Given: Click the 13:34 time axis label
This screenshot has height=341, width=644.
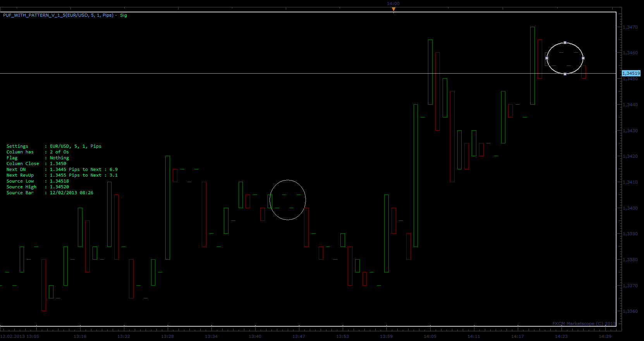Looking at the screenshot, I should 211,336.
